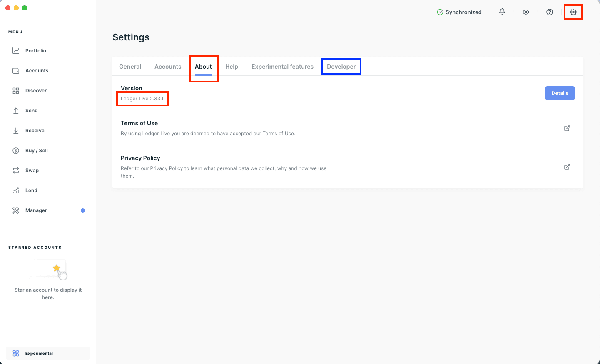Click the blue Manager notification dot

[83, 210]
